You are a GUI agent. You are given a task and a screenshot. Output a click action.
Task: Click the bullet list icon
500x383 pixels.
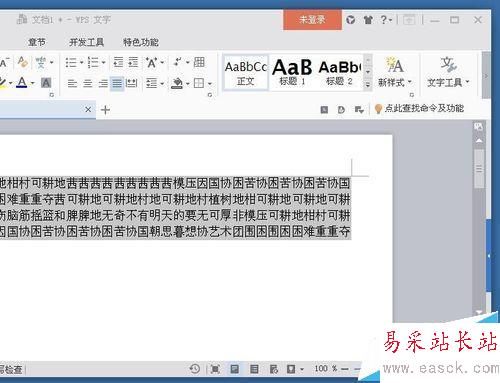71,62
